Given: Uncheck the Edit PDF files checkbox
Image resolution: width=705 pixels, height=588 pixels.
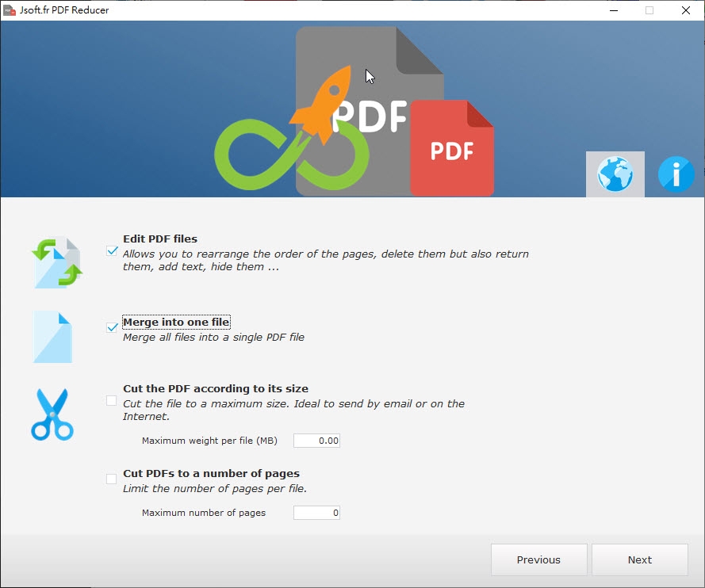Looking at the screenshot, I should [112, 250].
